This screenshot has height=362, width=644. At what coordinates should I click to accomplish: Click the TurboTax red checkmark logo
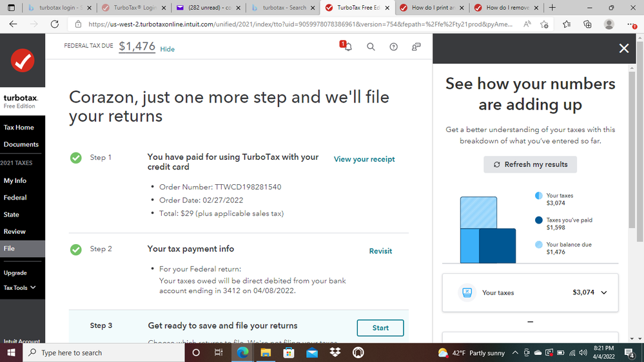pyautogui.click(x=23, y=61)
